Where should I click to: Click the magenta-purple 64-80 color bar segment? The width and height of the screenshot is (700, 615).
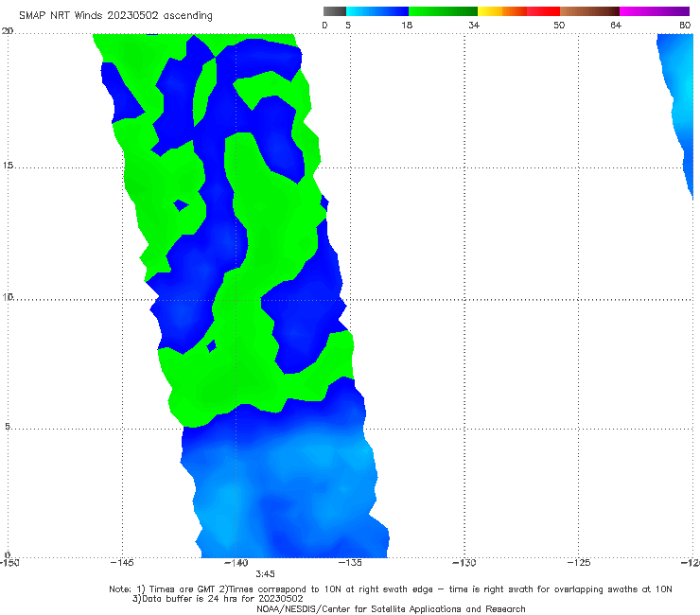tap(655, 11)
